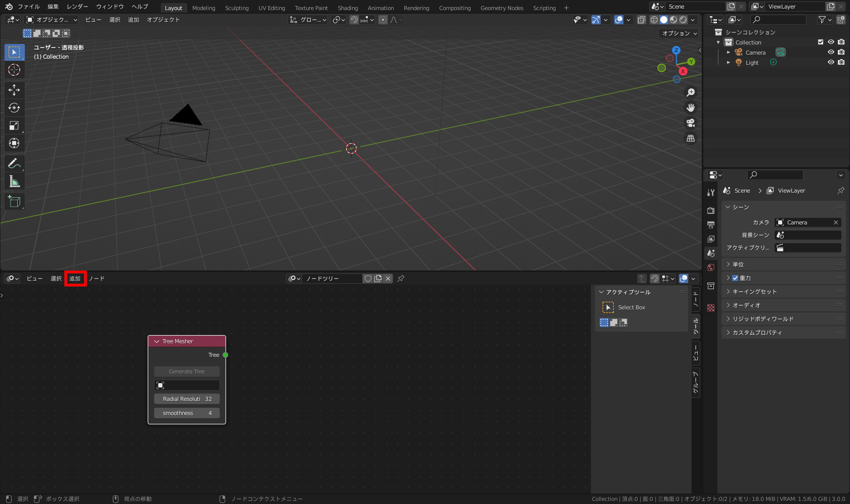Click the zoom magnifier in the viewport
The height and width of the screenshot is (504, 850).
(691, 93)
